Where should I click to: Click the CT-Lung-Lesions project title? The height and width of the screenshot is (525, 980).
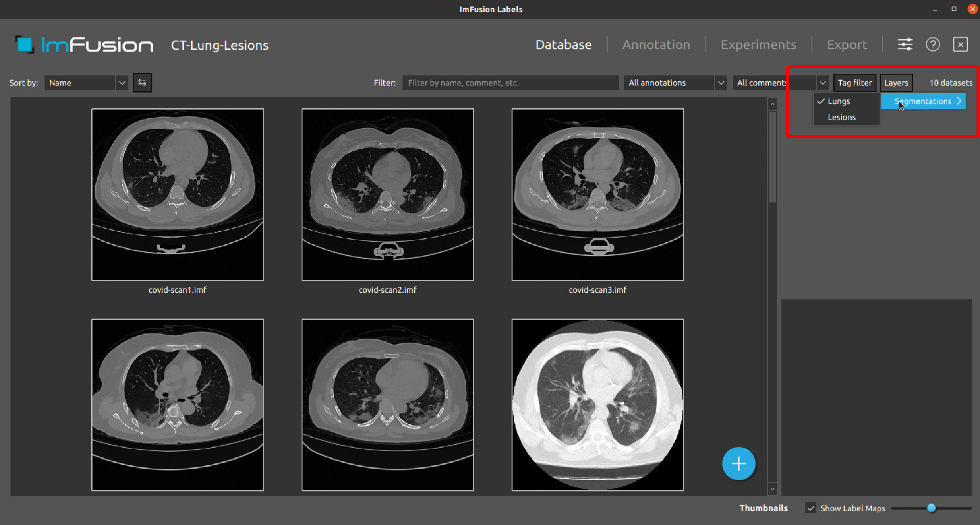220,45
